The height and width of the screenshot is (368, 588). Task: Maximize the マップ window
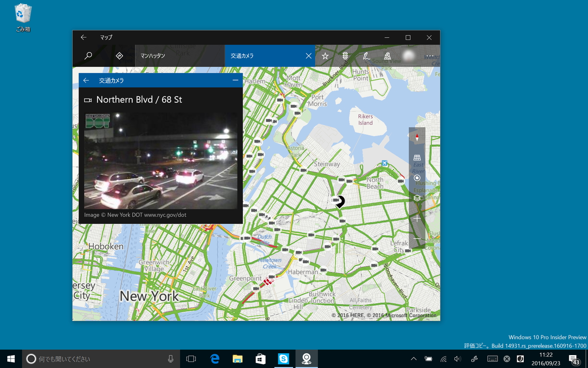point(408,37)
